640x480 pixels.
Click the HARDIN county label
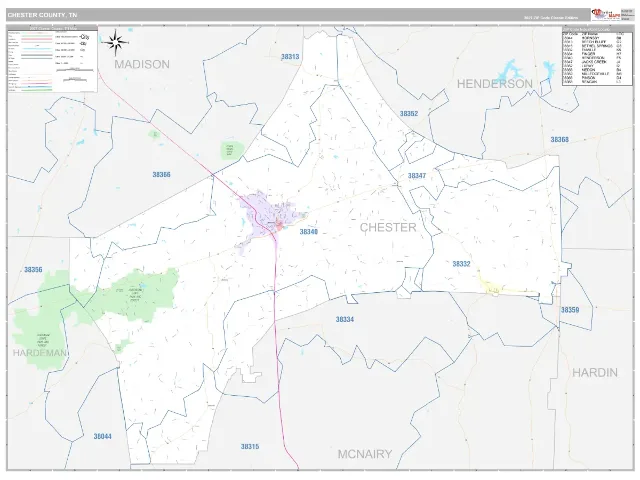click(595, 372)
